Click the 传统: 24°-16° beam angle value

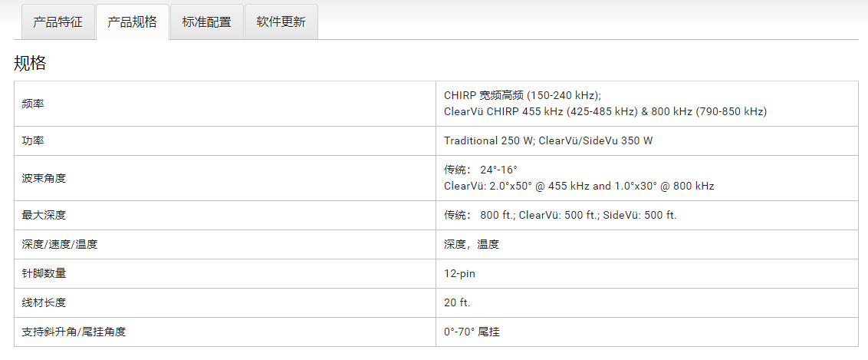coord(481,170)
